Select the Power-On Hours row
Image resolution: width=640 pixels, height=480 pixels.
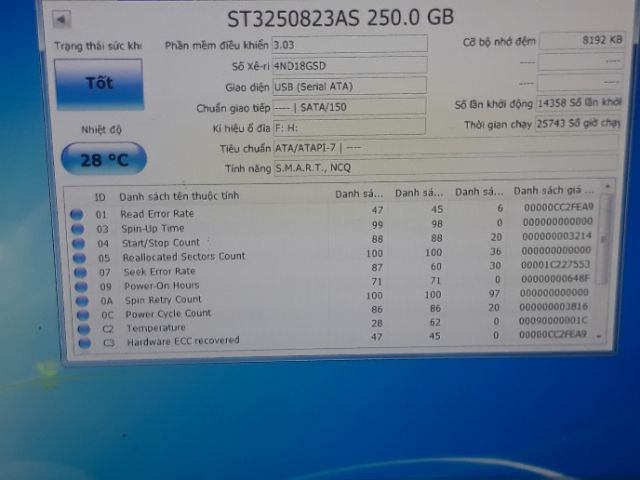[332, 282]
